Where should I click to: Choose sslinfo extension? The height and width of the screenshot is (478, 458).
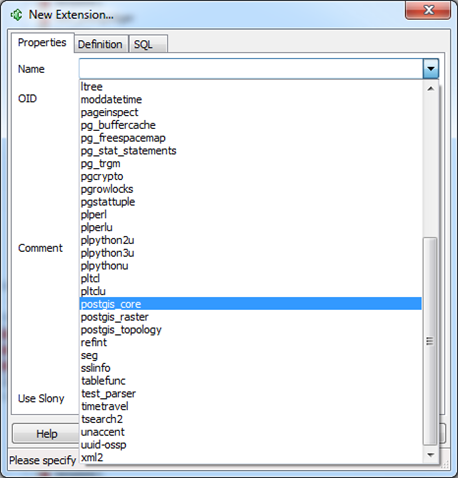point(251,368)
